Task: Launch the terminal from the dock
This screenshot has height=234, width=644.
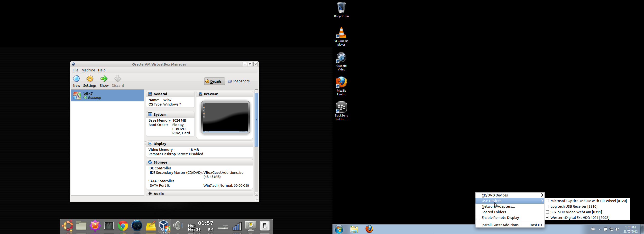Action: click(109, 226)
